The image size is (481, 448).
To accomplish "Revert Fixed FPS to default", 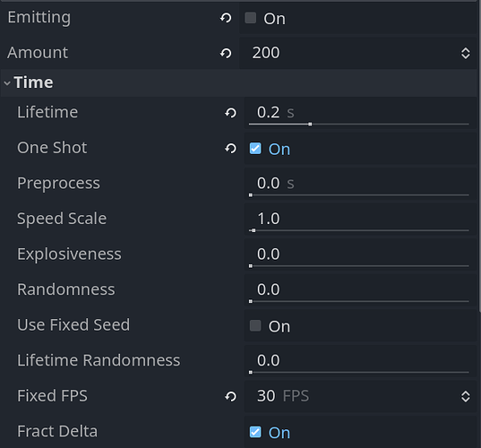I will pyautogui.click(x=231, y=396).
